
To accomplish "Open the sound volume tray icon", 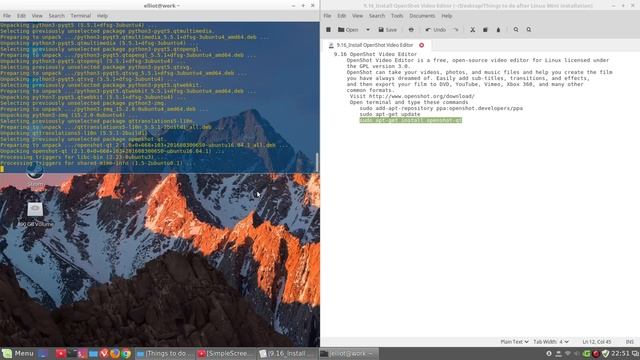I will pos(577,353).
